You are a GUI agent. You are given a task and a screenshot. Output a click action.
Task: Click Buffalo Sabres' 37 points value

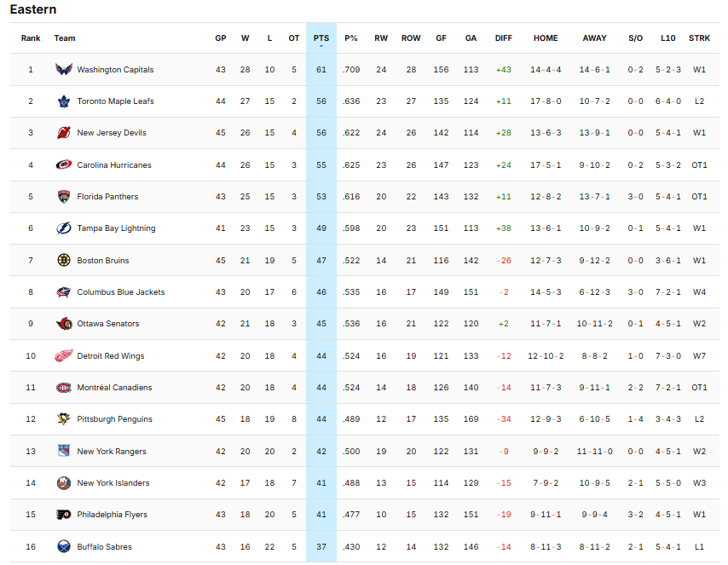click(x=321, y=547)
